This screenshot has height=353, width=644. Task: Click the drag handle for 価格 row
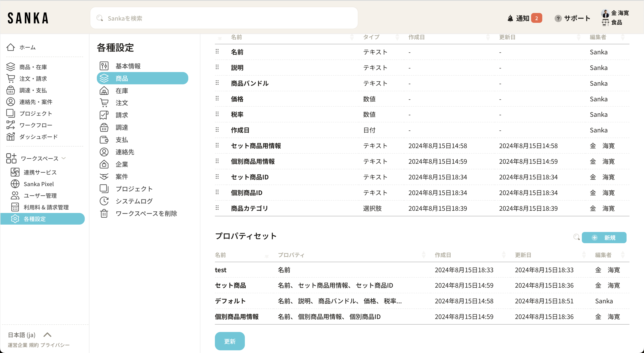[217, 99]
